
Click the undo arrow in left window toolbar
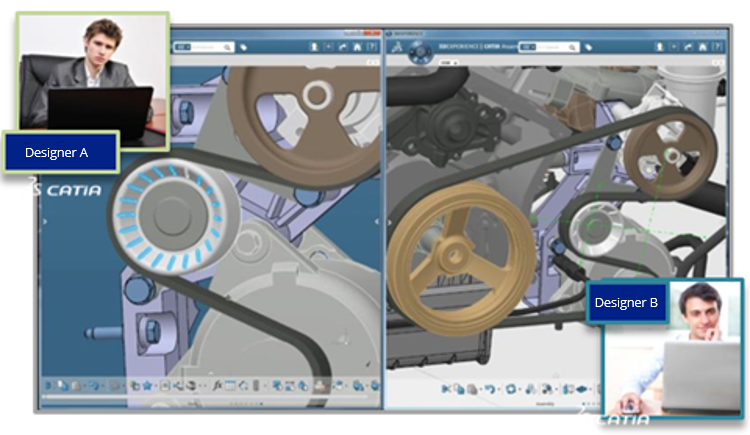(x=92, y=385)
